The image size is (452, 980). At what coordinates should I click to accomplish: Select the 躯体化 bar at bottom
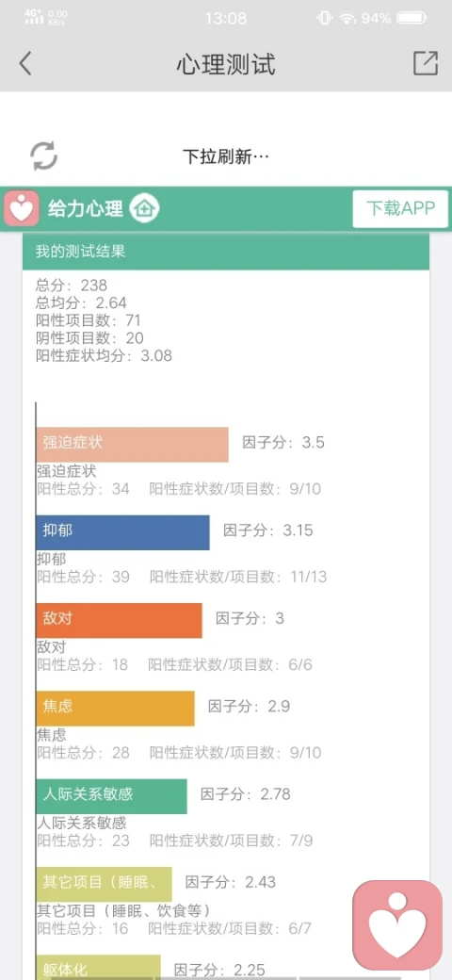pos(99,968)
